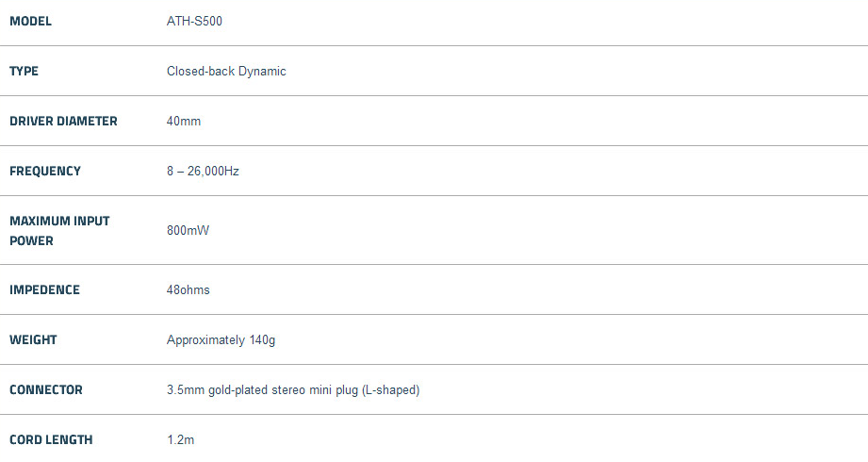Screen dimensions: 868x462
Task: Click the FREQUENCY row label
Action: [45, 171]
